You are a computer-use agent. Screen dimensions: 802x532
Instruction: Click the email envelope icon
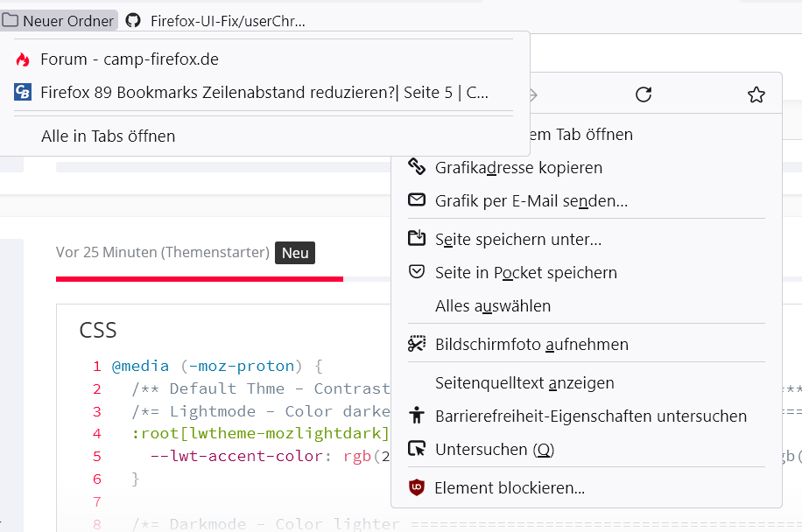pyautogui.click(x=417, y=200)
